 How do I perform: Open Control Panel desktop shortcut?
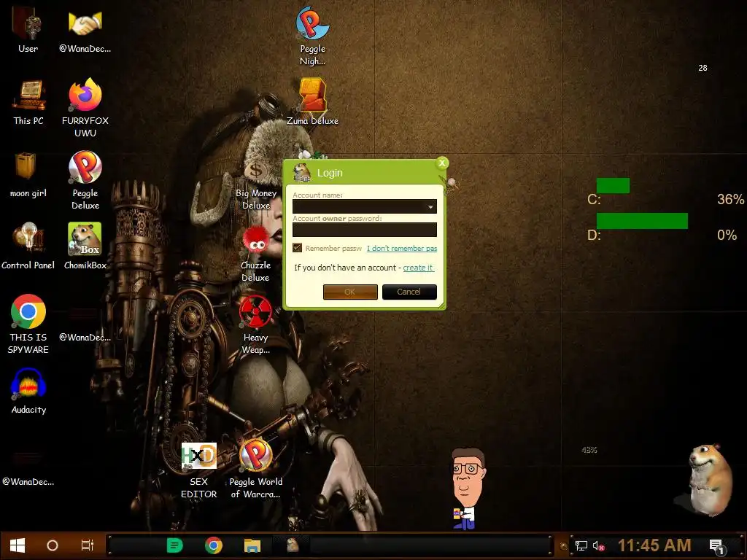pyautogui.click(x=28, y=245)
